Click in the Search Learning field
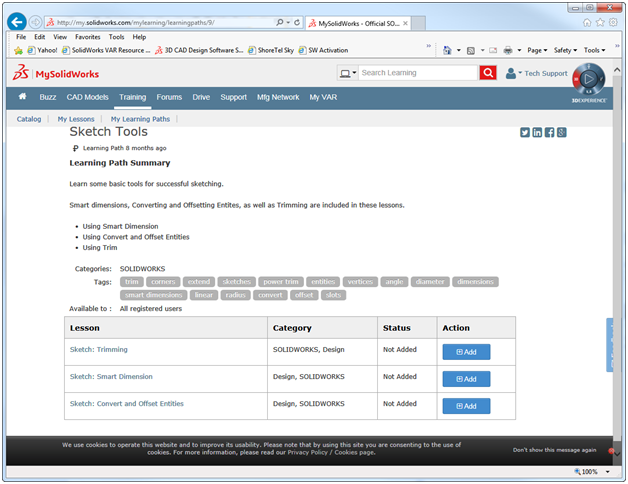Viewport: 628px width, 484px height. [x=418, y=73]
